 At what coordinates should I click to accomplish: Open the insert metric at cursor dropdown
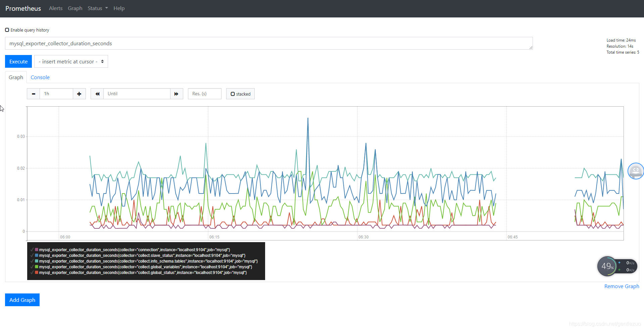71,61
